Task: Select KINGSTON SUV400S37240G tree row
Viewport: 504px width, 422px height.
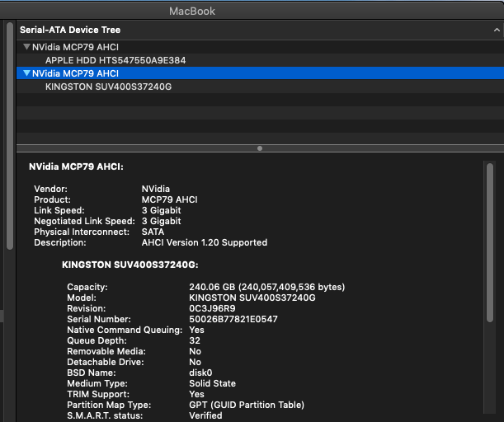Action: pos(260,87)
